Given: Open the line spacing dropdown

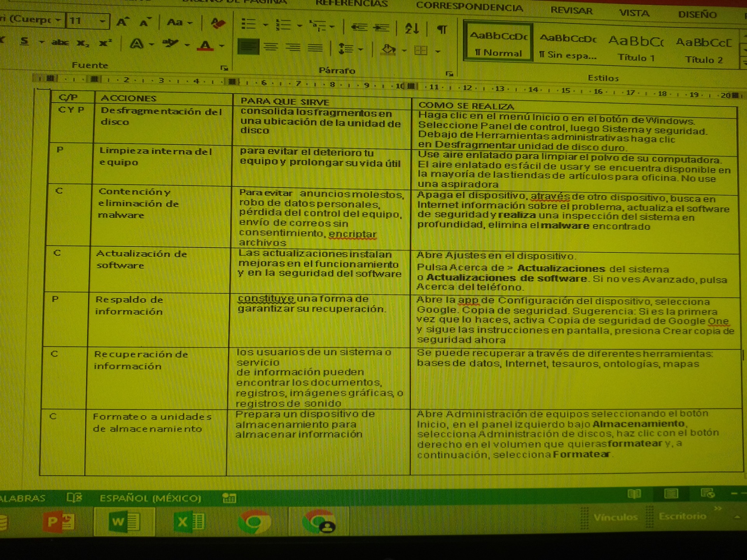Looking at the screenshot, I should pos(360,49).
